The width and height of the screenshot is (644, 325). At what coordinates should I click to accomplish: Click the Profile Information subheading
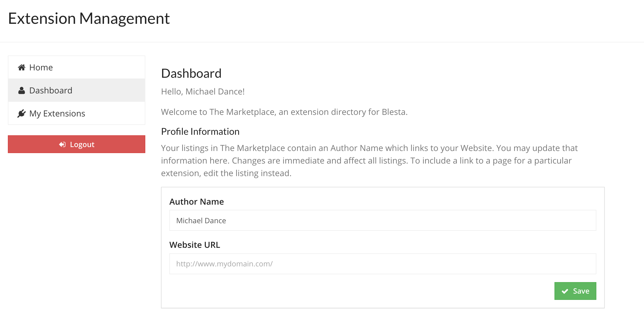[200, 132]
